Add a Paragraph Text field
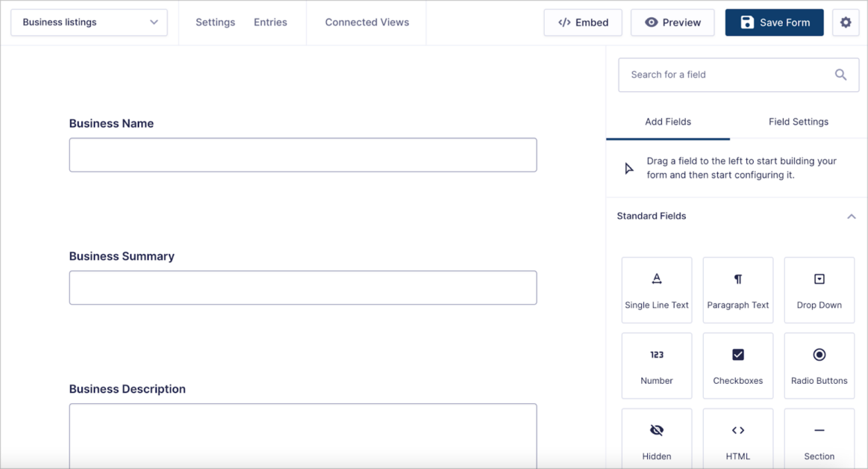 pyautogui.click(x=737, y=290)
